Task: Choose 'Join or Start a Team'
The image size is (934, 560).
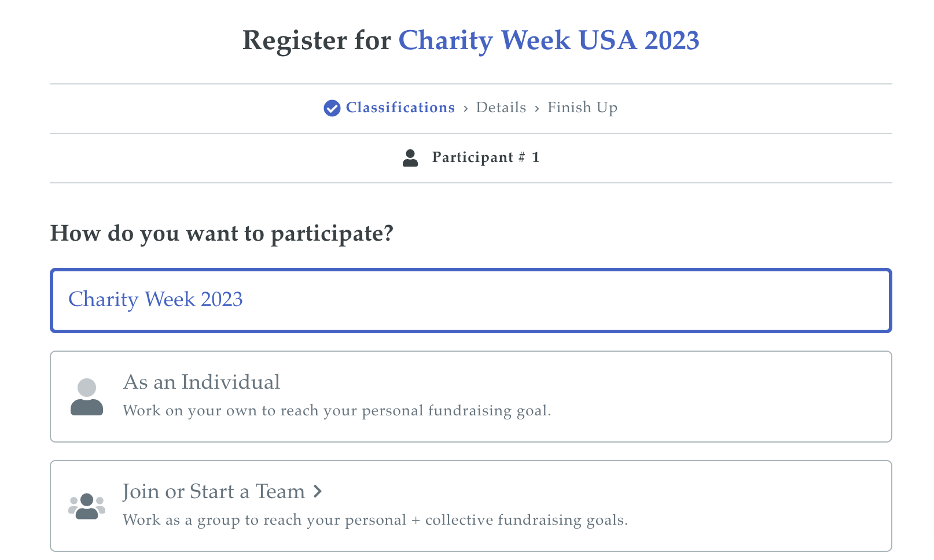Action: pos(472,505)
